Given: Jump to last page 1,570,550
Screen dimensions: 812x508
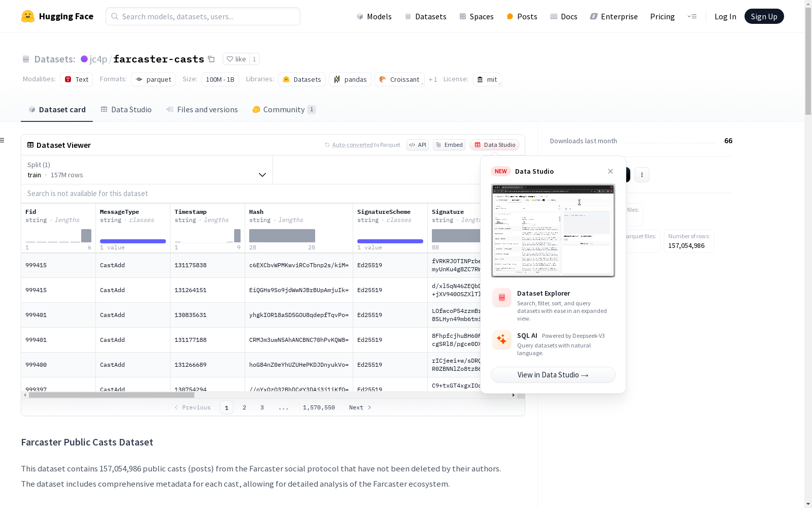Looking at the screenshot, I should point(319,407).
